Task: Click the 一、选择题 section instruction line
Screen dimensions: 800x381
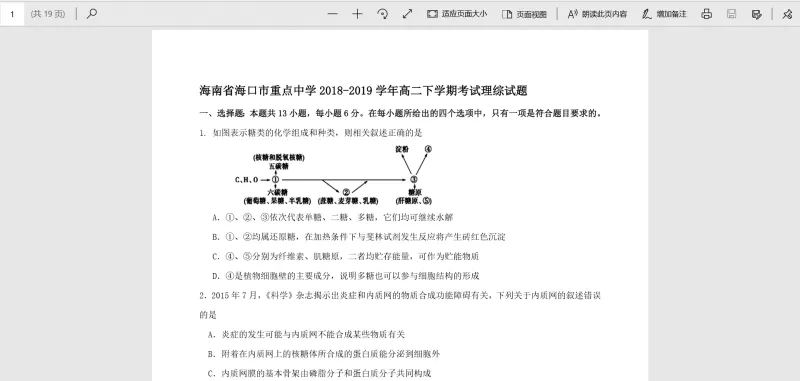Action: tap(401, 113)
